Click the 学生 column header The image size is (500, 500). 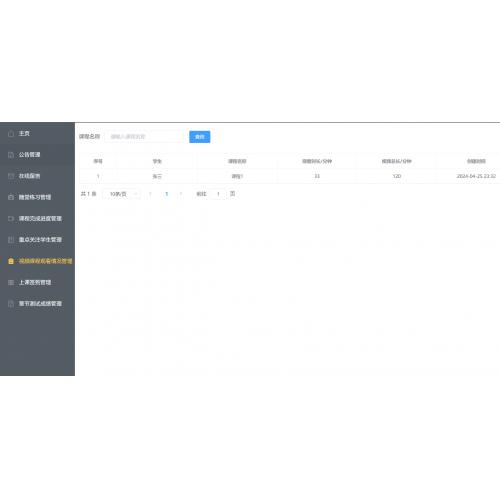click(x=157, y=161)
